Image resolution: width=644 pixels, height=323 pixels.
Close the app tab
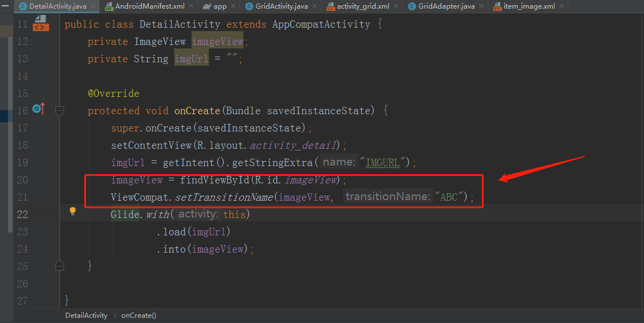(233, 6)
